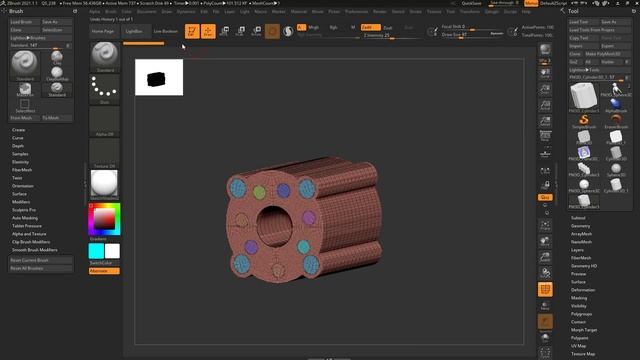Toggle the Alternate button below color swatches
This screenshot has height=360, width=640.
click(104, 271)
